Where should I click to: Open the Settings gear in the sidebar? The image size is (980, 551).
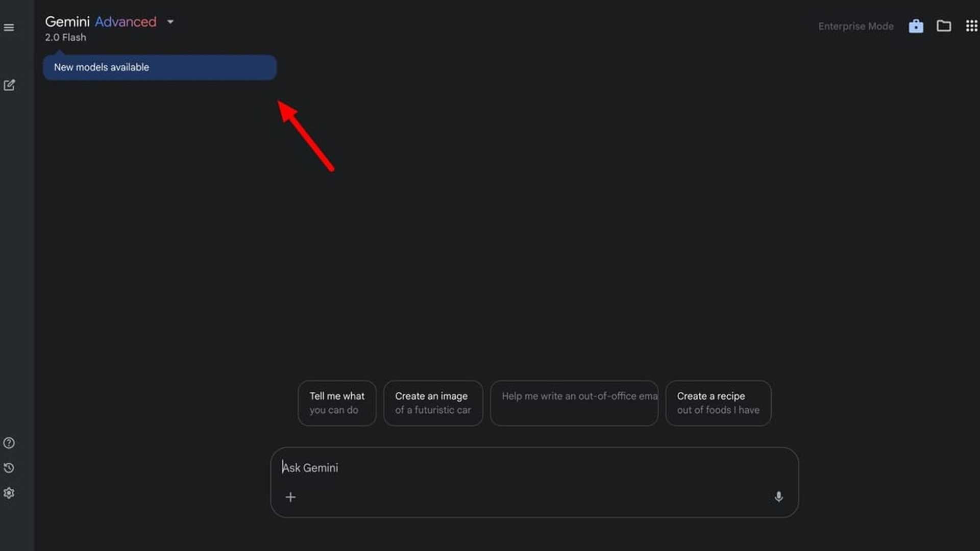pyautogui.click(x=9, y=493)
